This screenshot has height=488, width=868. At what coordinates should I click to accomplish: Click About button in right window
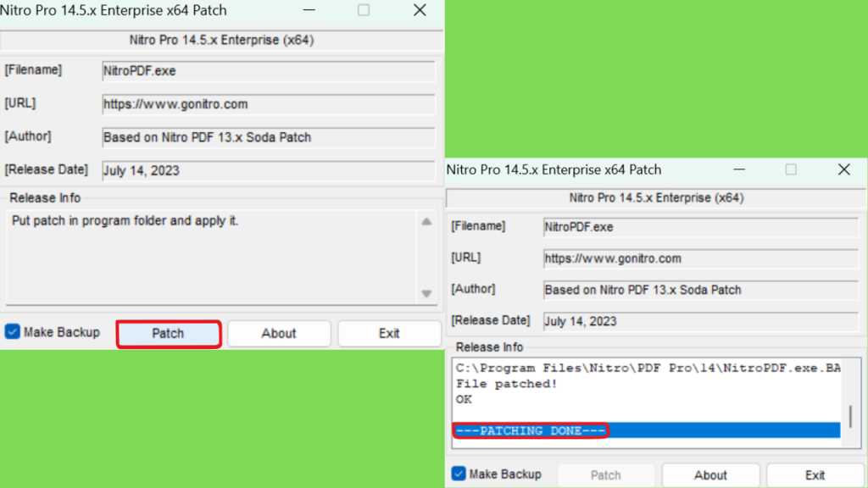click(x=710, y=475)
